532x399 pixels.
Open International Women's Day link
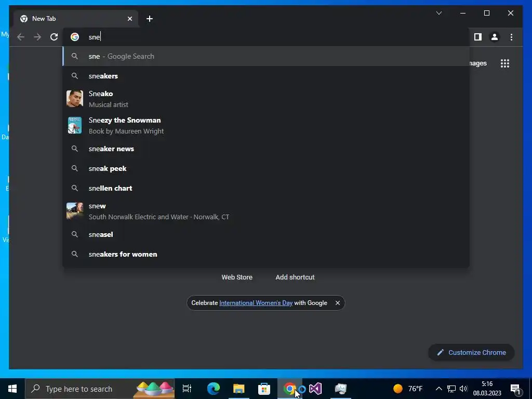pos(256,303)
